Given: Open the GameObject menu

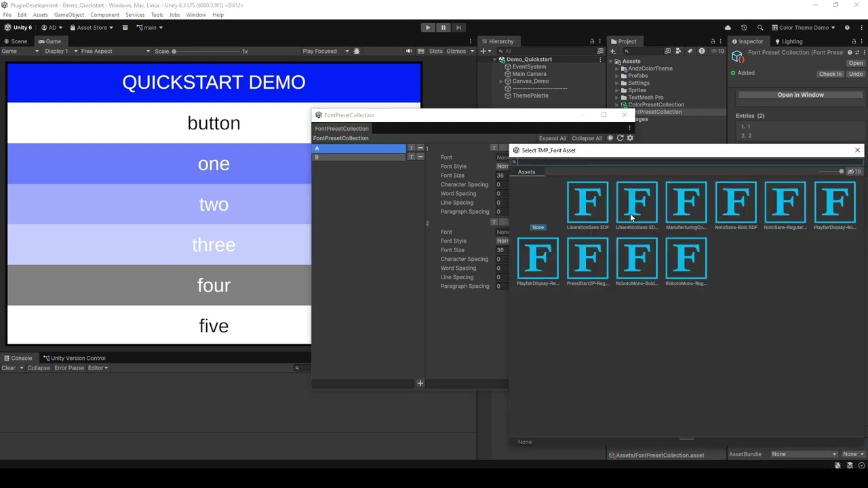Looking at the screenshot, I should (68, 15).
